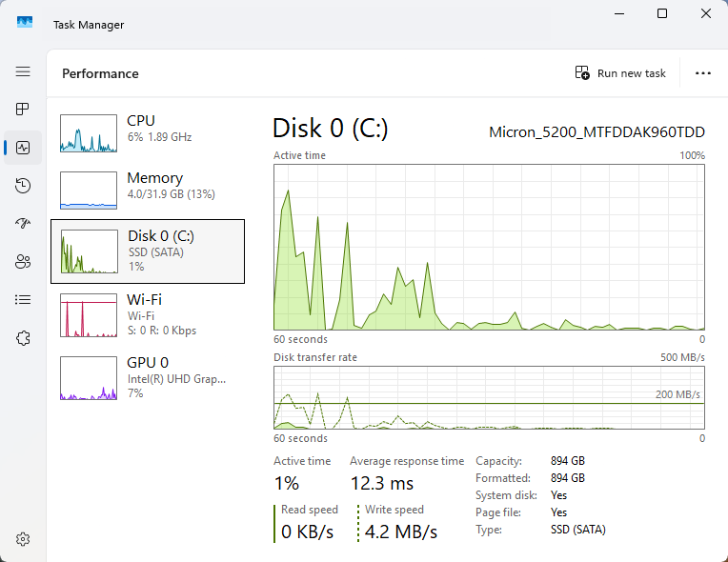Click the 200 MB/s graph marker label
This screenshot has height=562, width=728.
(x=677, y=394)
